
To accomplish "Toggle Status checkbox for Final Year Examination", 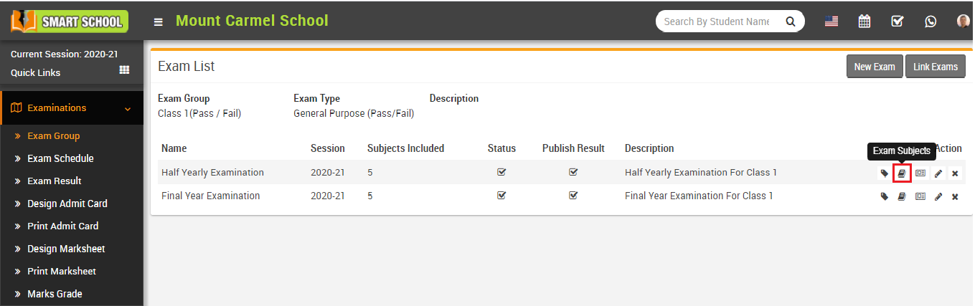I will (501, 195).
